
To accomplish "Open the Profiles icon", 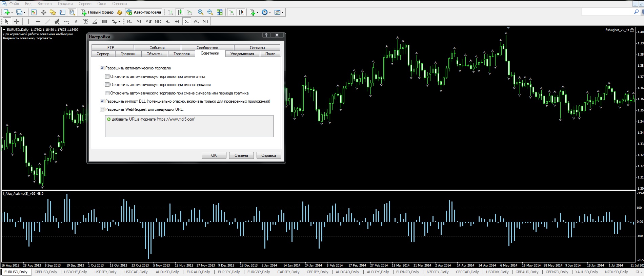I will pyautogui.click(x=19, y=12).
